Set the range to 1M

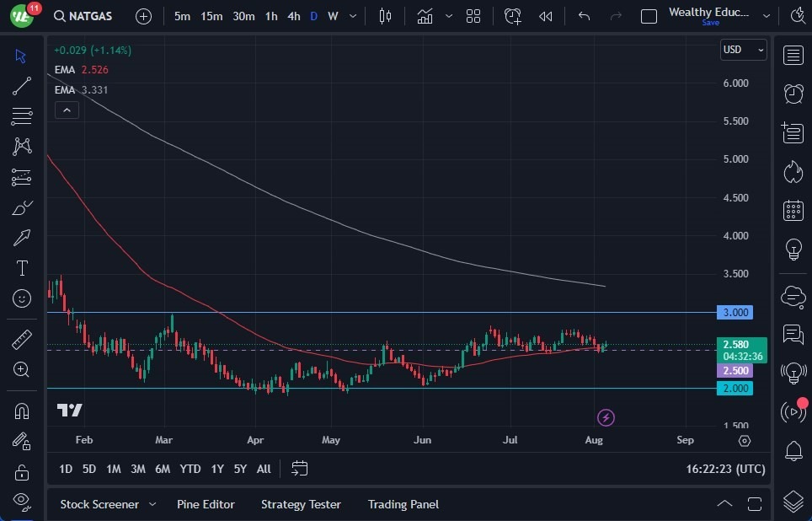[x=114, y=470]
